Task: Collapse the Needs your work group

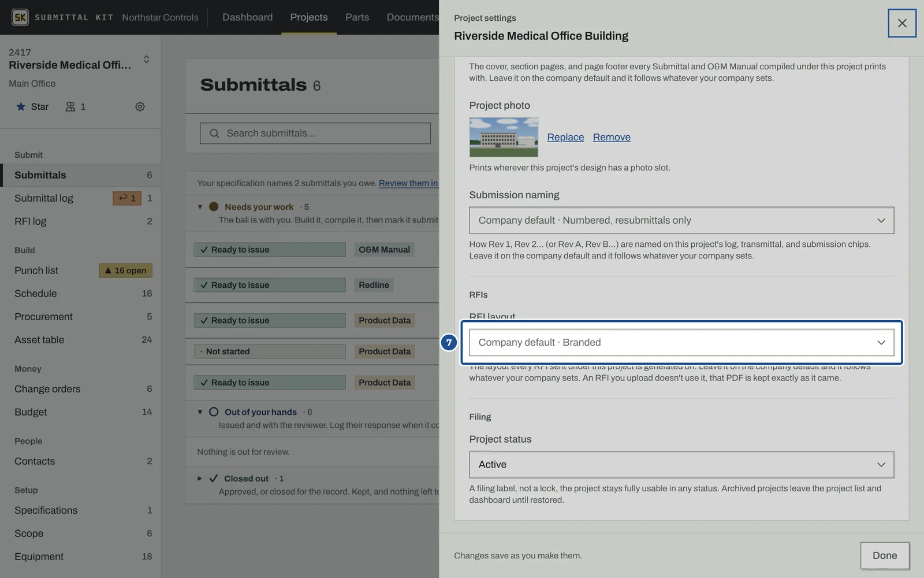Action: 200,207
